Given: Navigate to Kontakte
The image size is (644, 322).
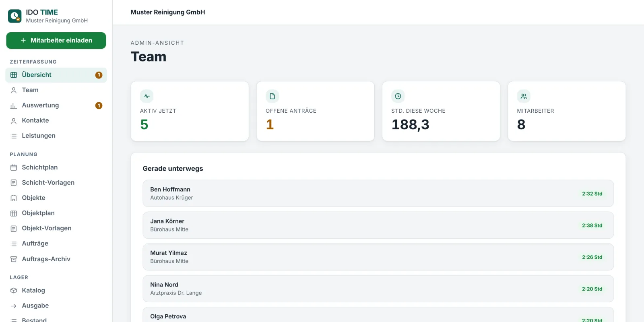Looking at the screenshot, I should (x=56, y=121).
